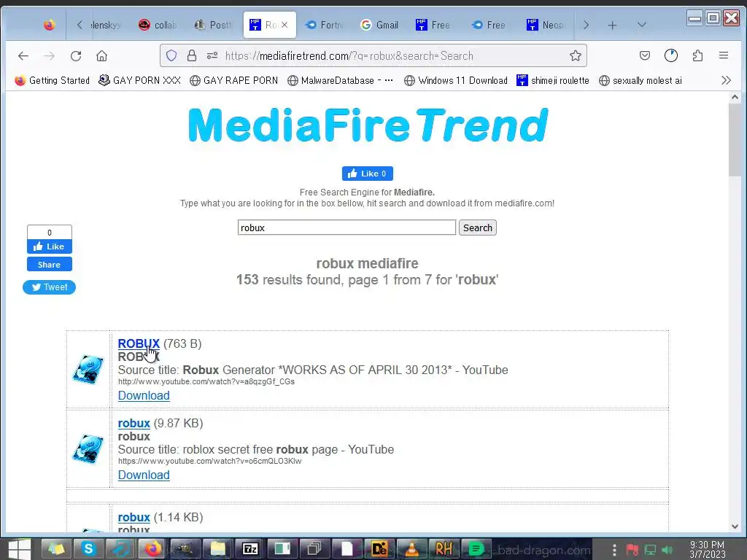Open the Getting Started bookmark
The height and width of the screenshot is (560, 747).
pos(53,80)
